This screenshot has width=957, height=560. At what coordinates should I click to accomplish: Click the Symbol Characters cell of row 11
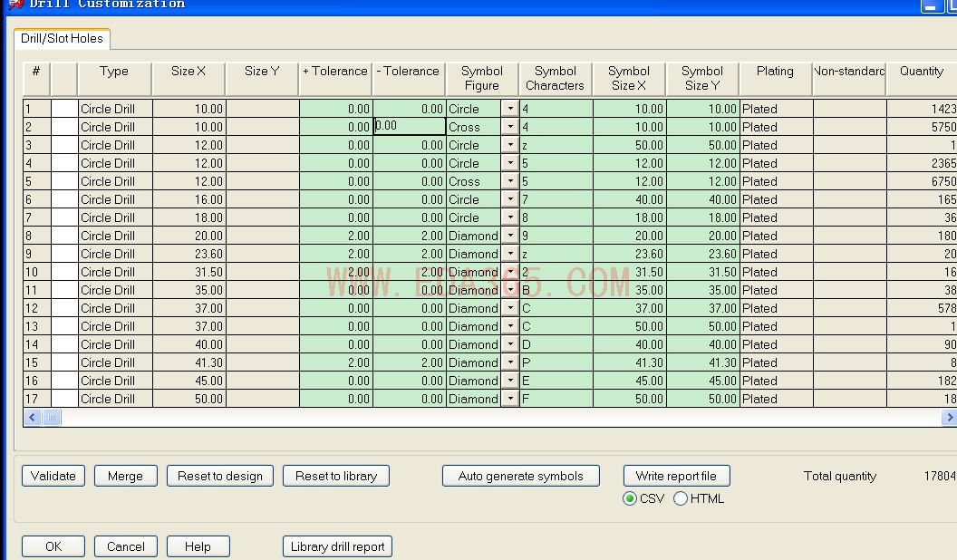(556, 290)
